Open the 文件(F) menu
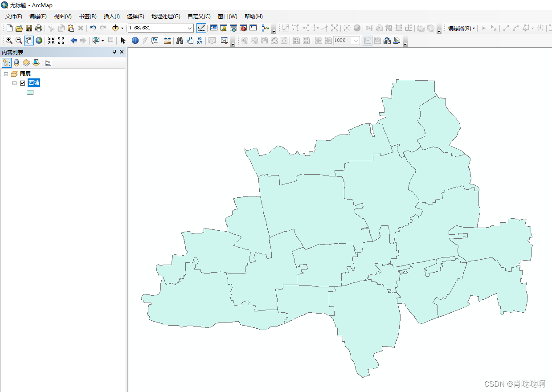Image resolution: width=552 pixels, height=392 pixels. (14, 16)
